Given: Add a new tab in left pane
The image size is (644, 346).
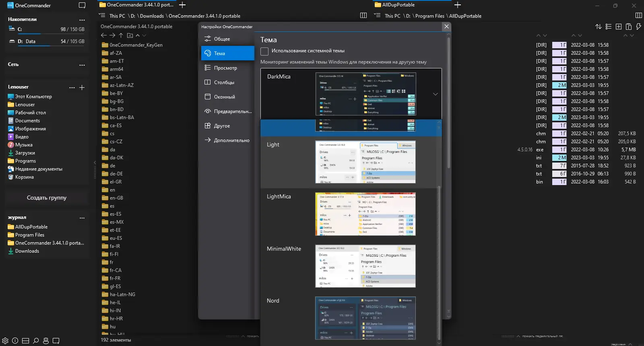Looking at the screenshot, I should [x=182, y=5].
